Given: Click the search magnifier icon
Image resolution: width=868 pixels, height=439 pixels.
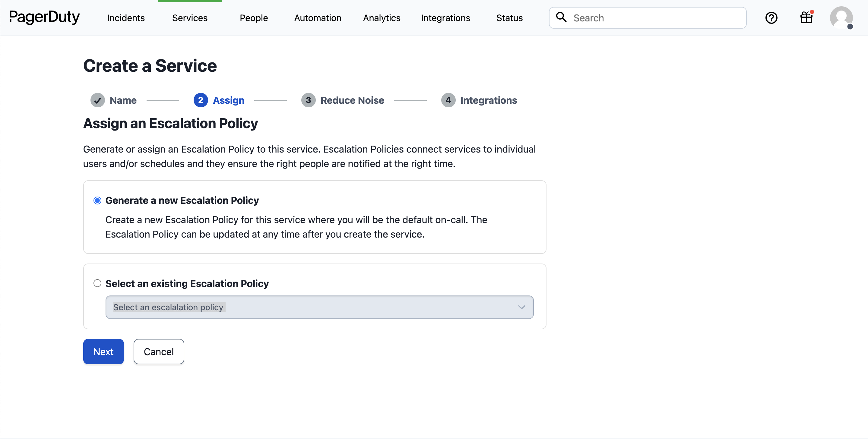Looking at the screenshot, I should pos(561,17).
